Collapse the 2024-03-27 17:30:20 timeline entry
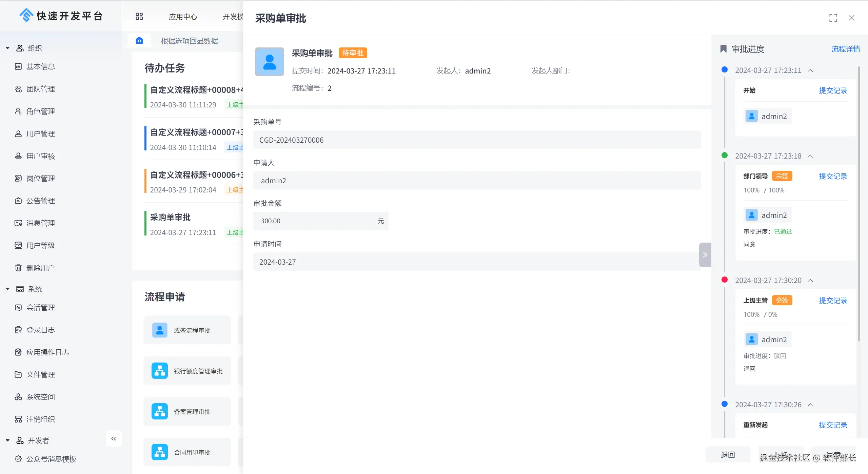The height and width of the screenshot is (474, 868). 810,281
